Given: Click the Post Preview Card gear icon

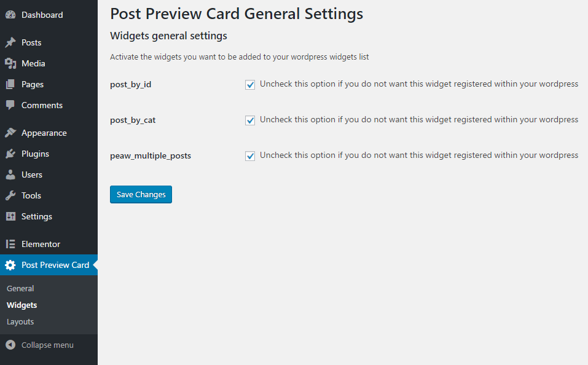Looking at the screenshot, I should (10, 265).
